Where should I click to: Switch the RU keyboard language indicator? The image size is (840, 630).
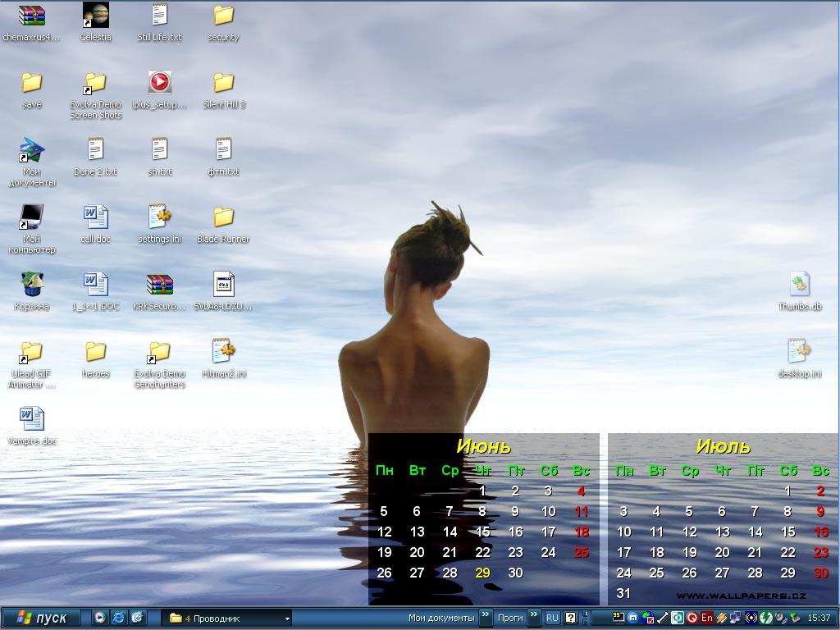pyautogui.click(x=552, y=618)
